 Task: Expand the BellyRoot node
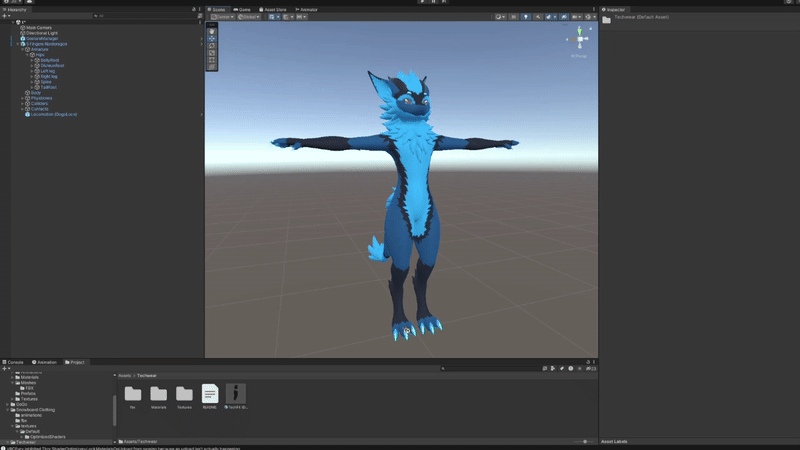coord(32,60)
